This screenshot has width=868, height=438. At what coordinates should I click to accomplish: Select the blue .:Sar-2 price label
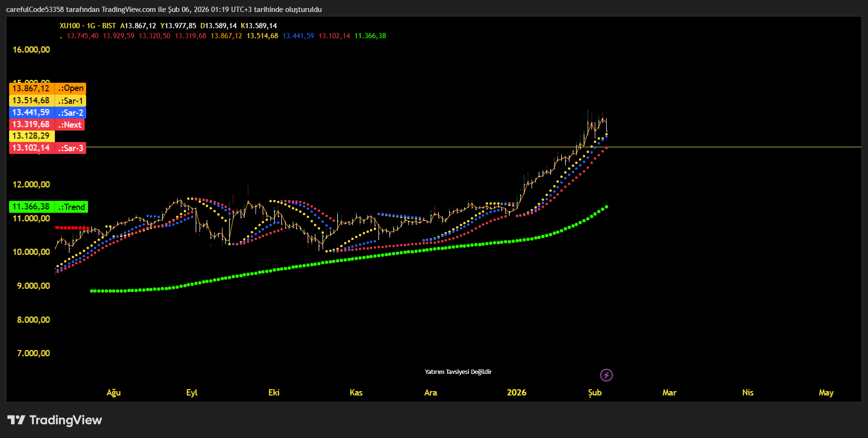tap(70, 112)
